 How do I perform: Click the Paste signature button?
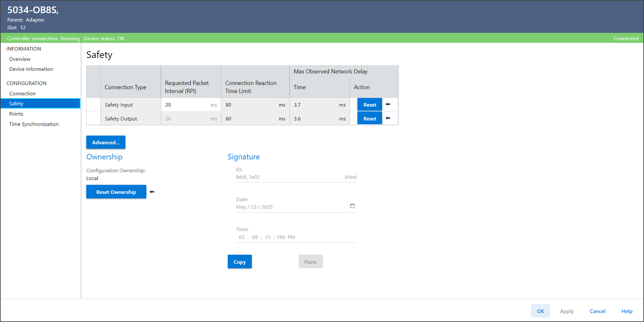coord(310,262)
